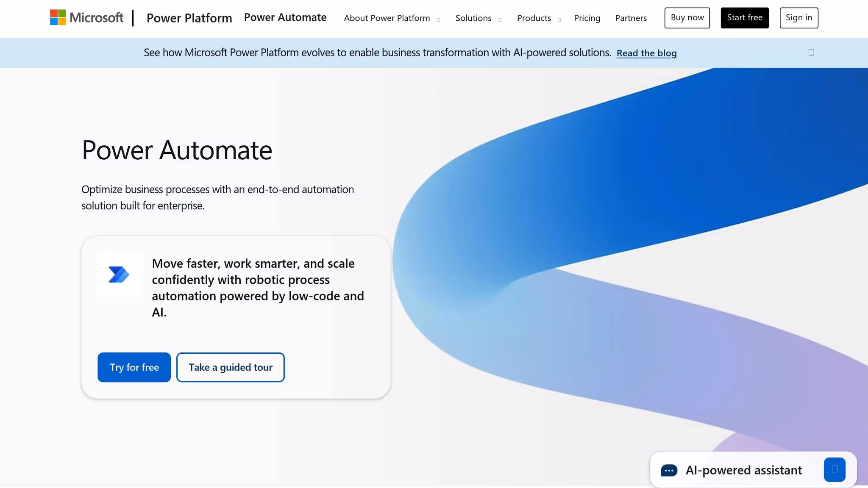Click the Microsoft four-square logo

pos(58,17)
